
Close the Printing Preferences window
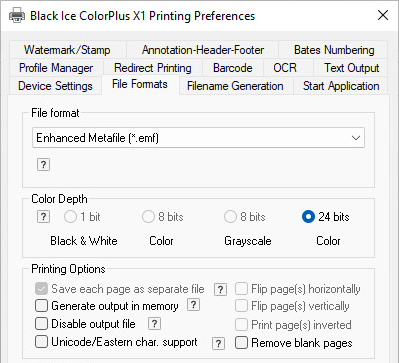tap(383, 15)
